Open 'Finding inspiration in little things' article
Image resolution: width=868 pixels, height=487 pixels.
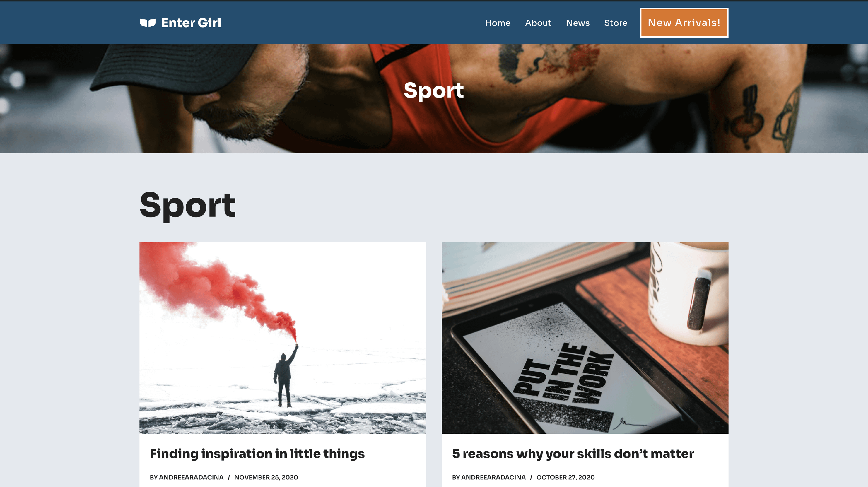pos(257,454)
